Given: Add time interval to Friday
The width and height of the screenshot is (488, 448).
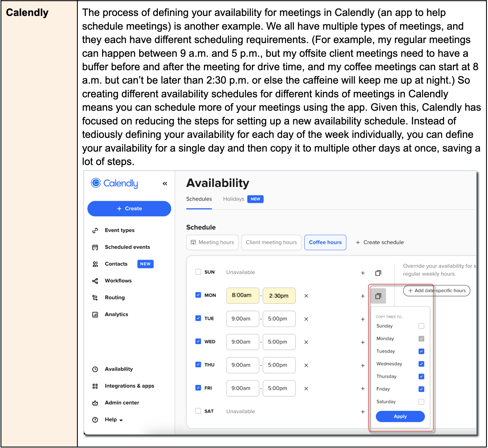Looking at the screenshot, I should (363, 389).
